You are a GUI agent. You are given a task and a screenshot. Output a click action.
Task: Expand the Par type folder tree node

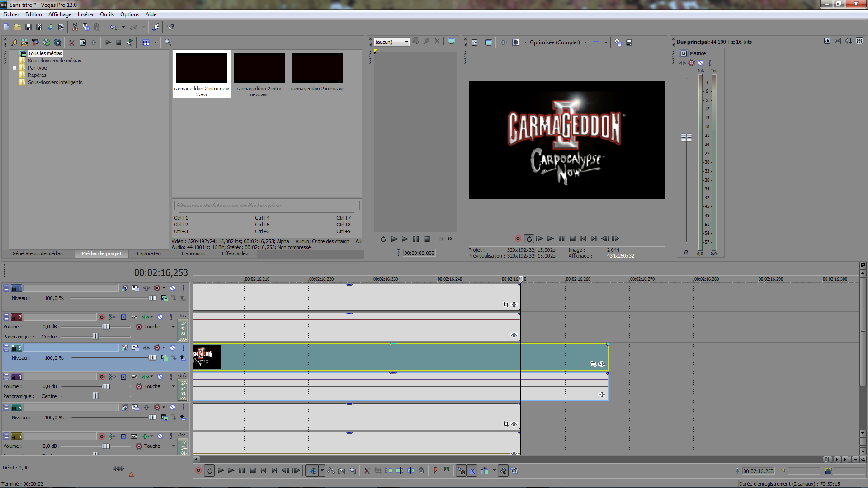click(14, 68)
